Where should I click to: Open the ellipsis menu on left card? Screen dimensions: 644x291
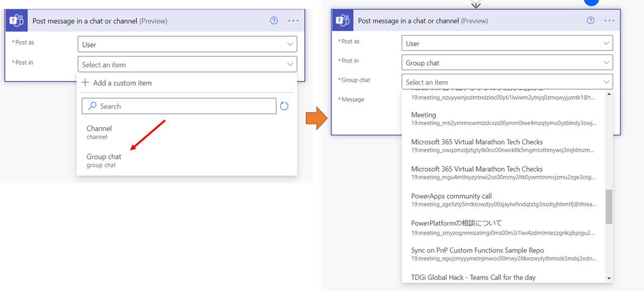click(x=293, y=21)
